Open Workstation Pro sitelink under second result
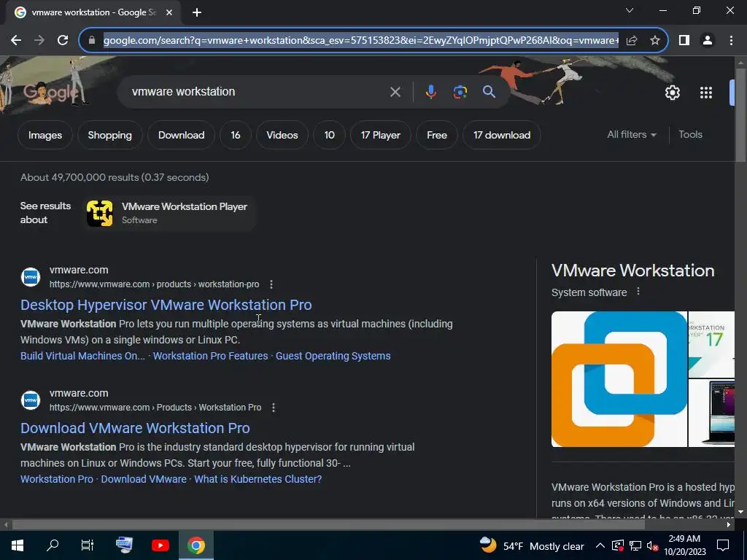This screenshot has height=560, width=747. (x=57, y=480)
